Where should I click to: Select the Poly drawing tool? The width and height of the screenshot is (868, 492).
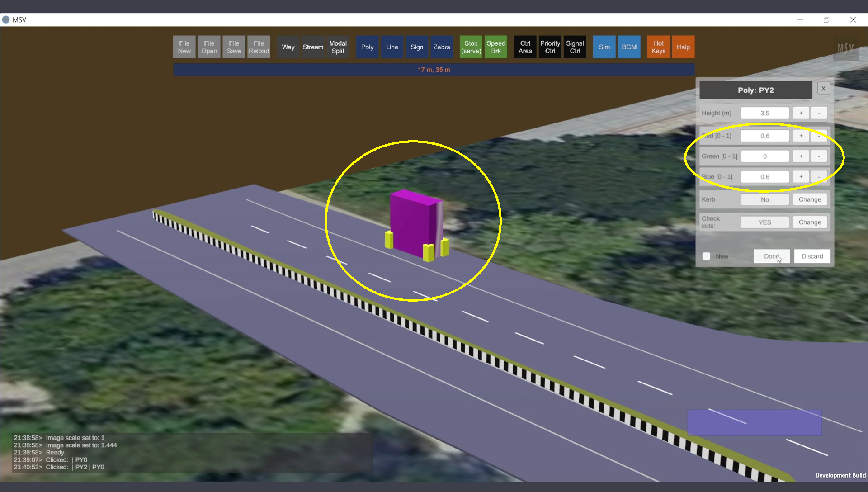pyautogui.click(x=367, y=47)
